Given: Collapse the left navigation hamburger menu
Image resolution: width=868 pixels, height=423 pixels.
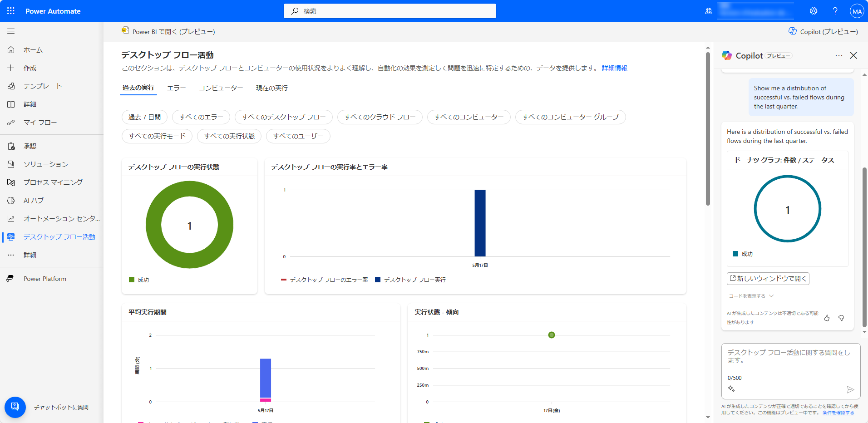Looking at the screenshot, I should [x=11, y=31].
